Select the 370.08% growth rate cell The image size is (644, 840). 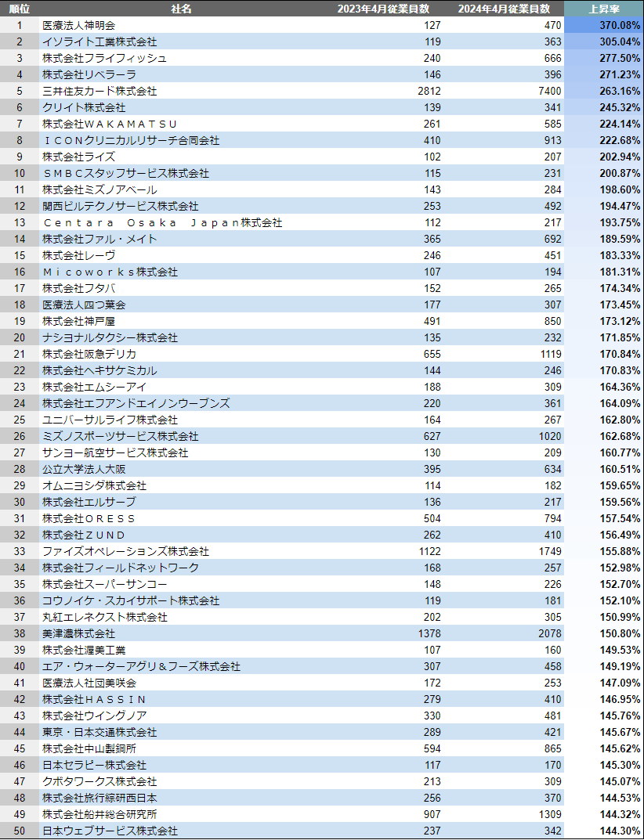[620, 25]
